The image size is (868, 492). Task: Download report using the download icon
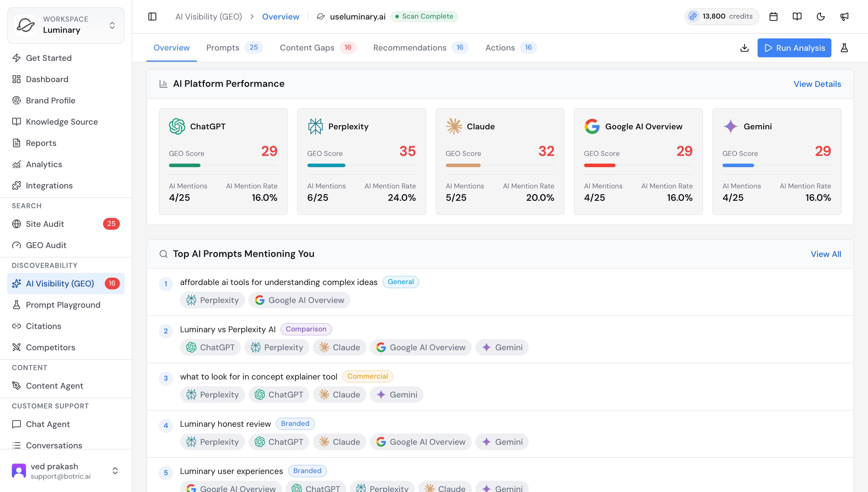(x=744, y=48)
